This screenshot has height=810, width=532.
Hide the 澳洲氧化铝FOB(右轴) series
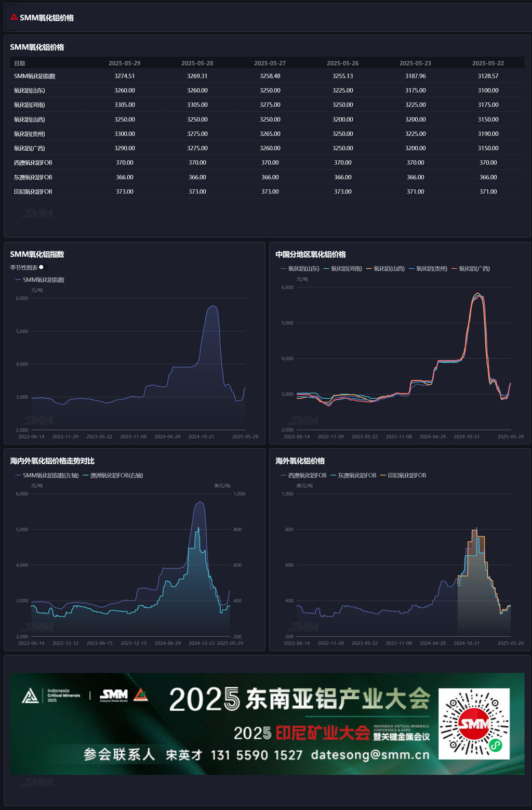point(113,475)
